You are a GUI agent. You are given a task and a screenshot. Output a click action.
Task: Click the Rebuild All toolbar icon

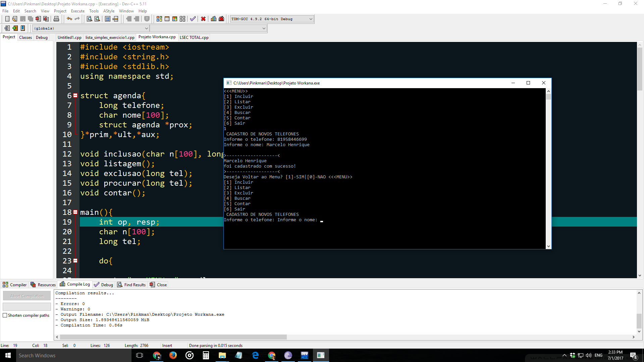[x=182, y=19]
